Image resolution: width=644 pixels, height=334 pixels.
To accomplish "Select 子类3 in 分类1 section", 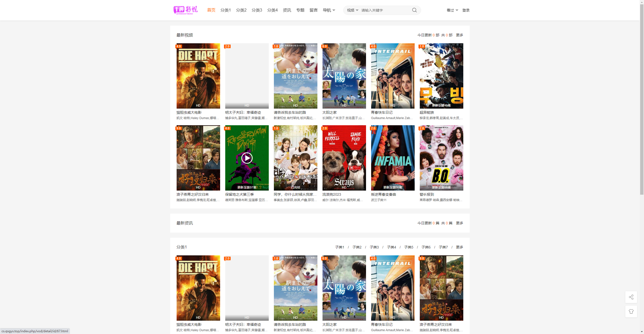I will (374, 247).
